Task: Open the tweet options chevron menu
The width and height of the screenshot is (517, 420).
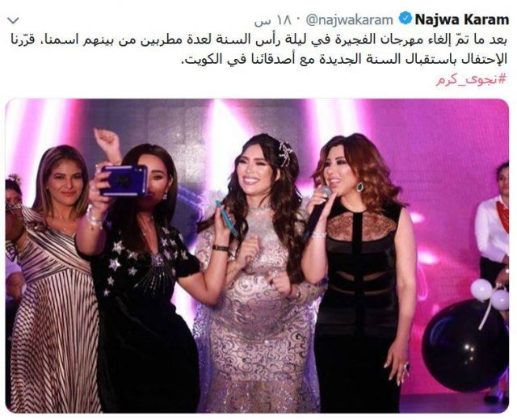Action: pyautogui.click(x=14, y=21)
